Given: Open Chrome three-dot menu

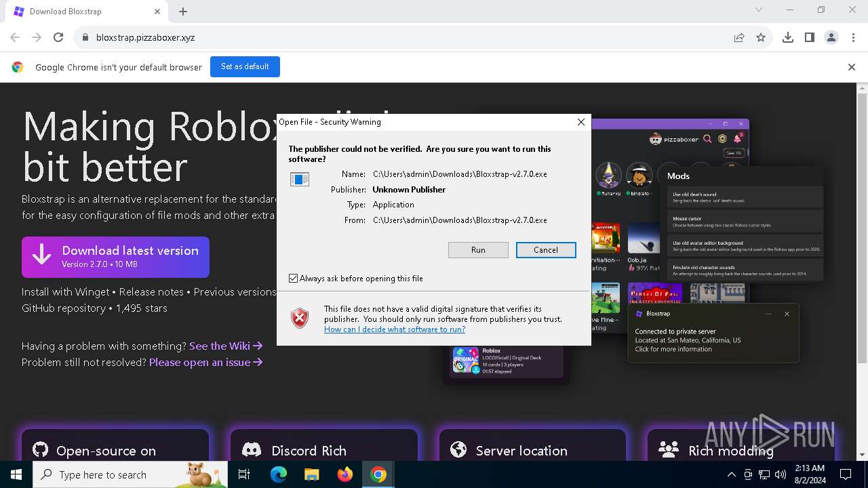Looking at the screenshot, I should 852,37.
